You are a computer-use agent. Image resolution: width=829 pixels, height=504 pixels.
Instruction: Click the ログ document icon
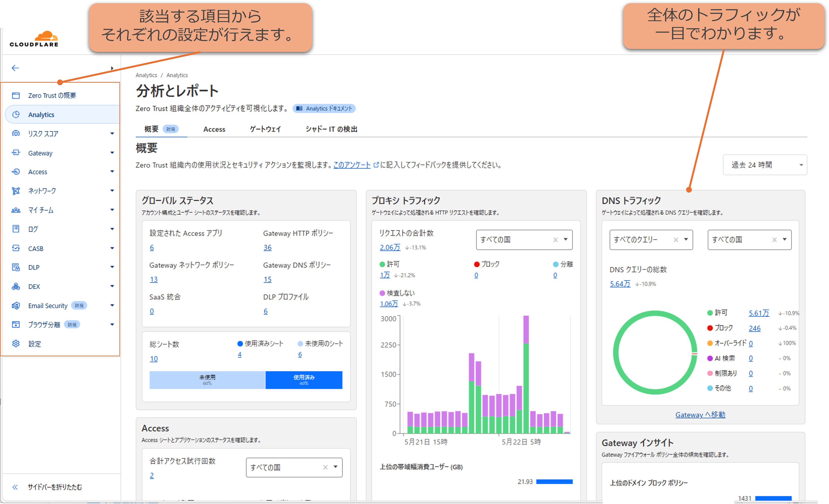[16, 229]
